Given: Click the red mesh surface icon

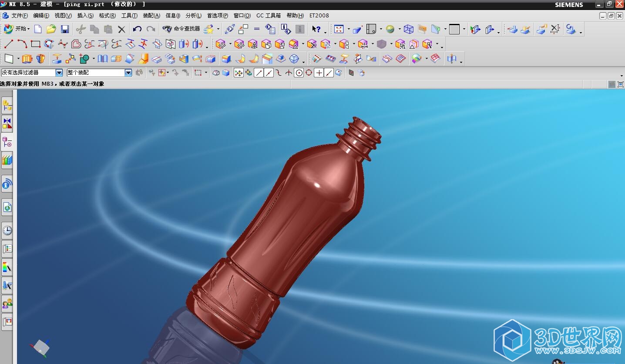Looking at the screenshot, I should [435, 58].
